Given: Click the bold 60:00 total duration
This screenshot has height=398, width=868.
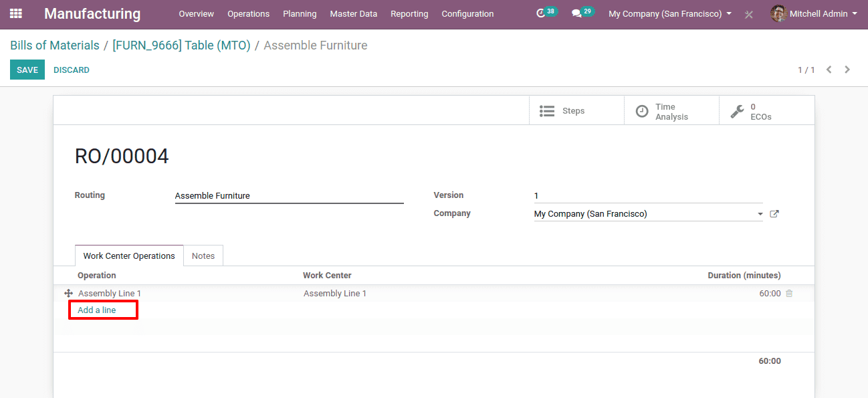Looking at the screenshot, I should point(770,361).
